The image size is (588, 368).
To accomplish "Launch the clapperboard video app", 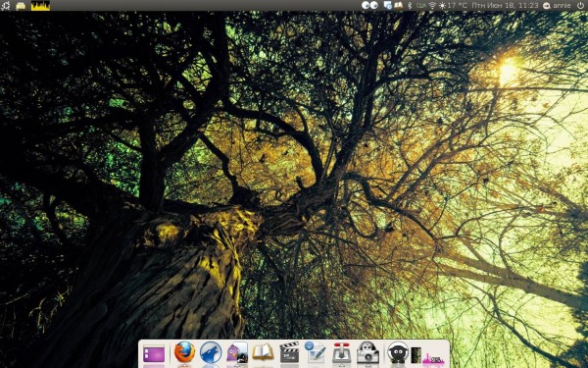I will point(289,352).
